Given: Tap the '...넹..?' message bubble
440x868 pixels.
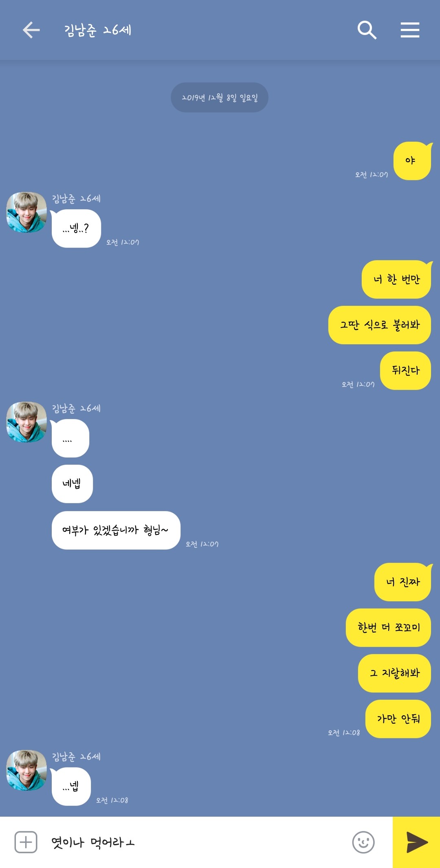Looking at the screenshot, I should pos(76,228).
